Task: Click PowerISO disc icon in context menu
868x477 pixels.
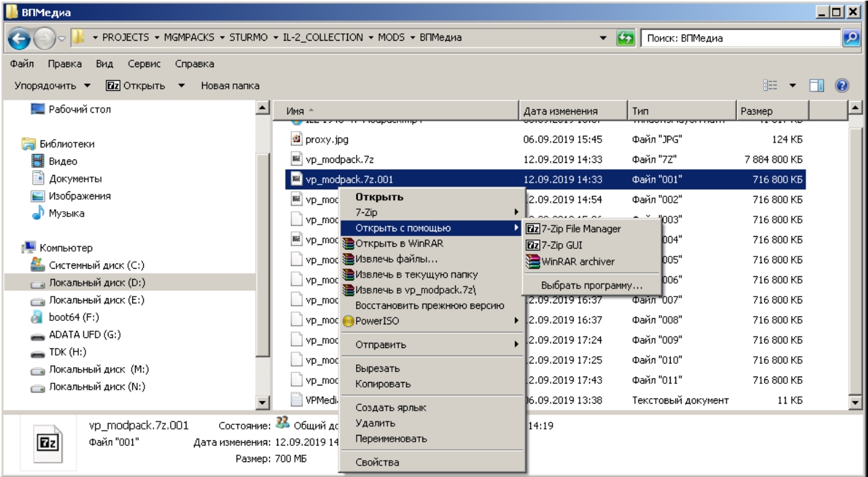Action: (349, 321)
